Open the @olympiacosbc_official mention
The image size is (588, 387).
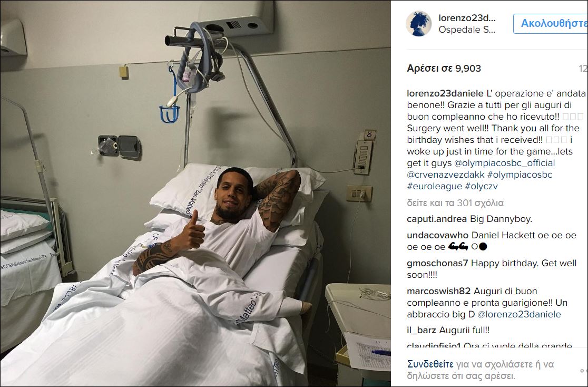pyautogui.click(x=505, y=163)
